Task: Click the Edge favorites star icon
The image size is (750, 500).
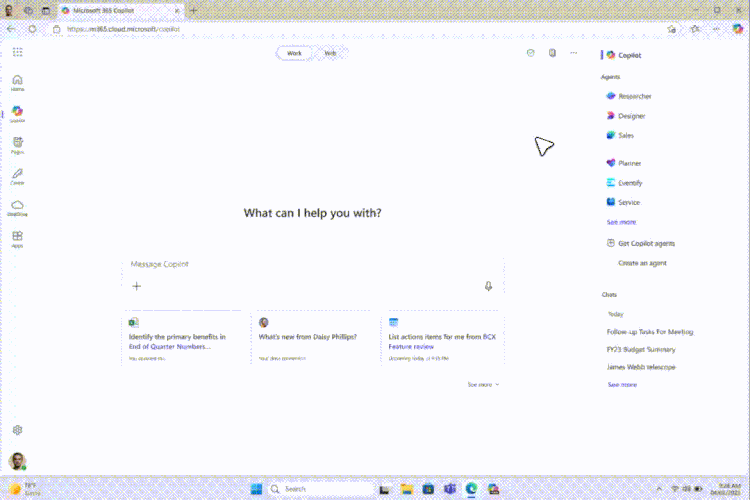Action: pos(695,29)
